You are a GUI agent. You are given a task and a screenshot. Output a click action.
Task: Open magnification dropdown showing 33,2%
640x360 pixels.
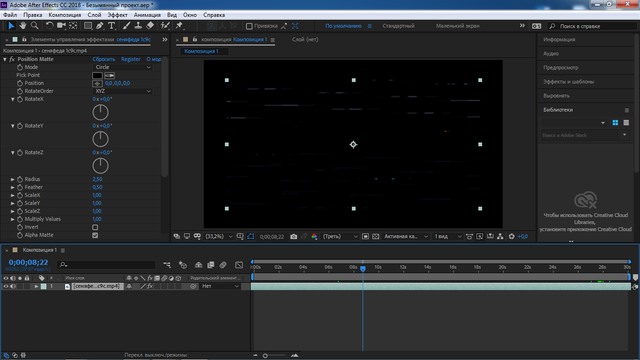tap(219, 237)
